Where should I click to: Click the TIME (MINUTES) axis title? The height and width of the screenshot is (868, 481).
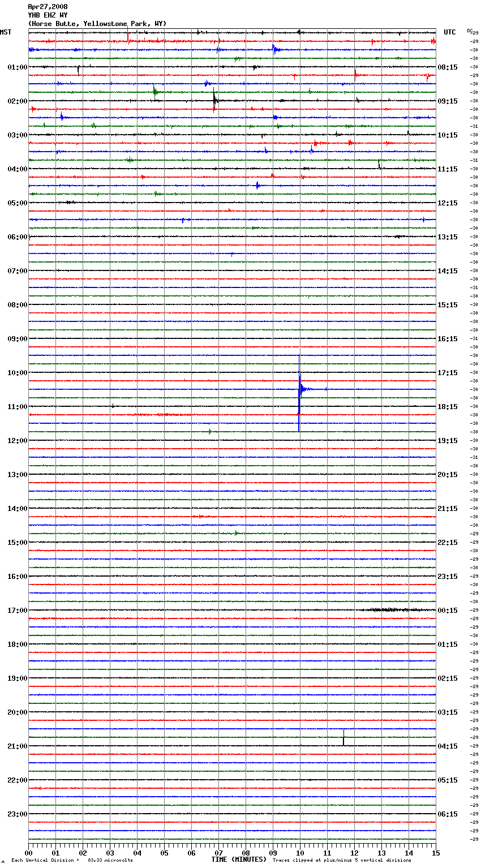coord(239,860)
